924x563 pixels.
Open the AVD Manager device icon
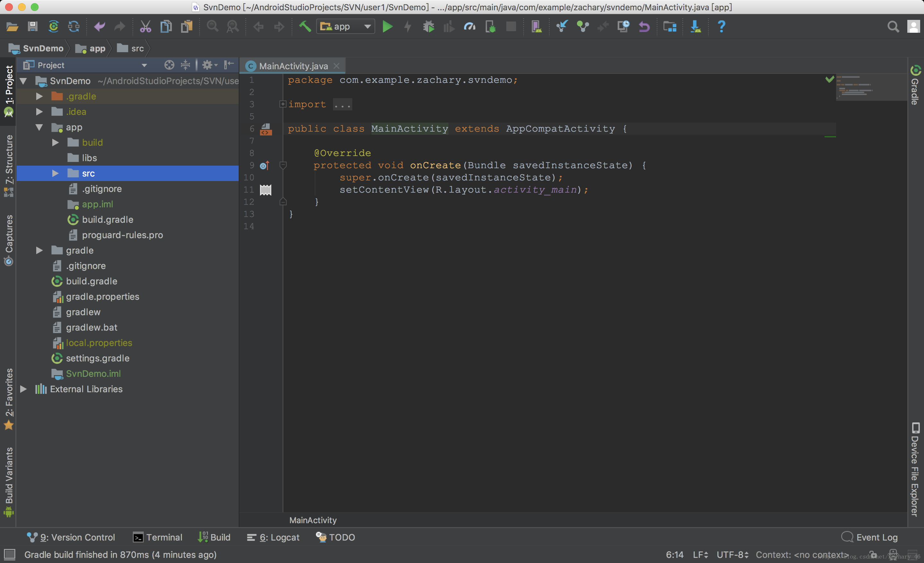pyautogui.click(x=536, y=27)
